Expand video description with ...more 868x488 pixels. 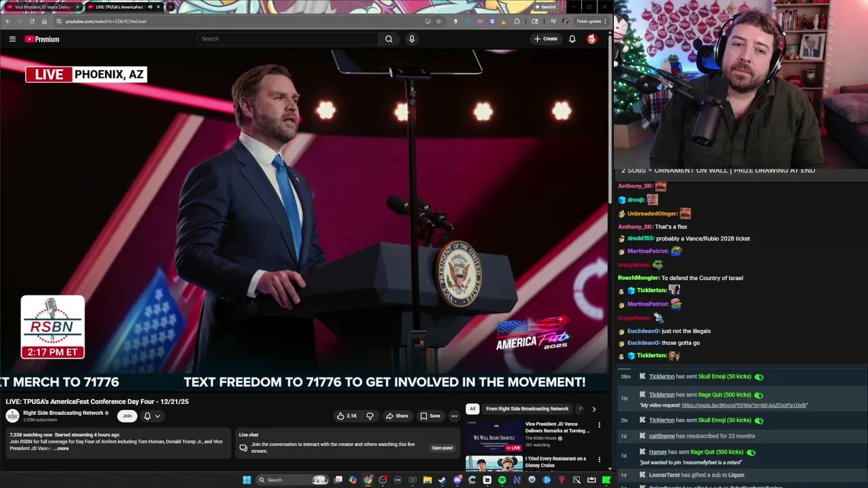tap(62, 449)
